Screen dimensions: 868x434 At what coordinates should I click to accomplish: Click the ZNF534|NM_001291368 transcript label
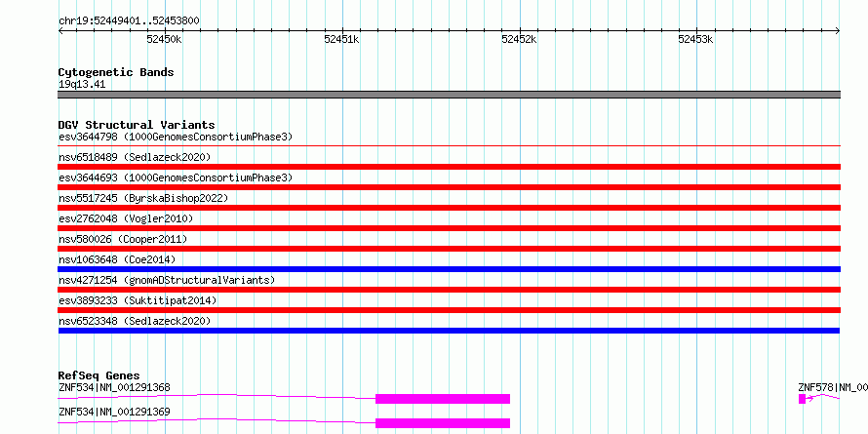pos(114,387)
